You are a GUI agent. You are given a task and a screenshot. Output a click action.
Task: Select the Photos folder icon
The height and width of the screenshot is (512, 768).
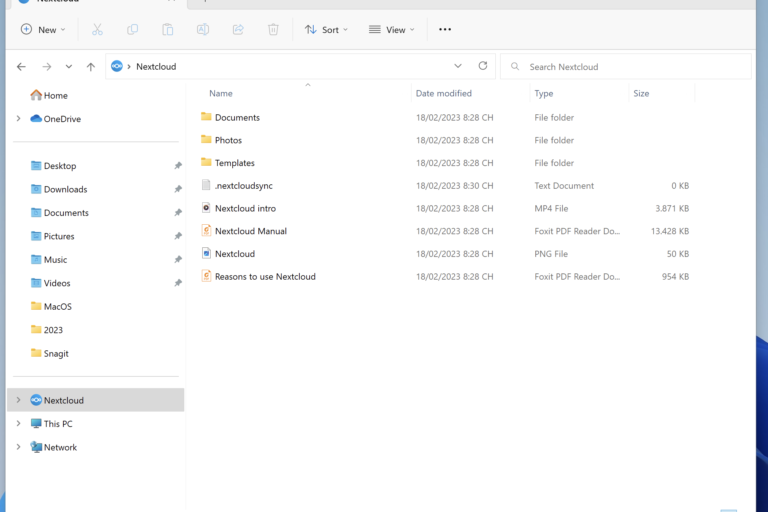206,140
